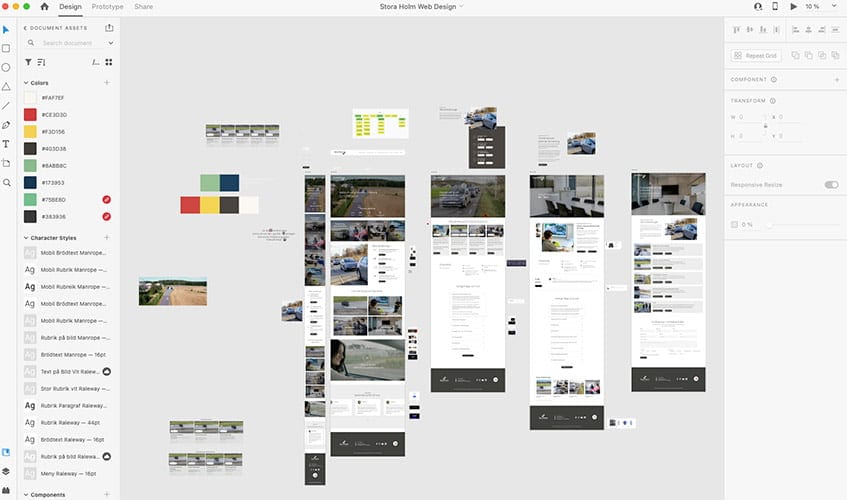The width and height of the screenshot is (847, 500).
Task: Open user account invite icon
Action: [x=758, y=6]
